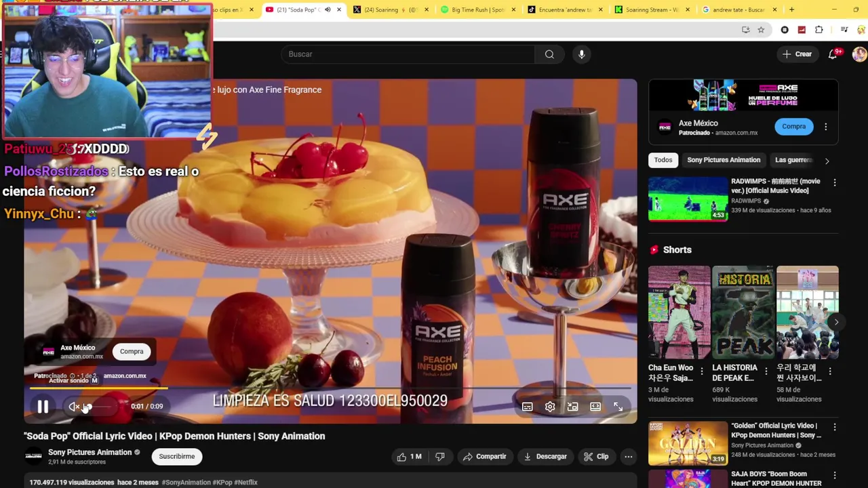Open options for the LA HISTORIA DE PEAK short
The width and height of the screenshot is (868, 488).
(766, 371)
